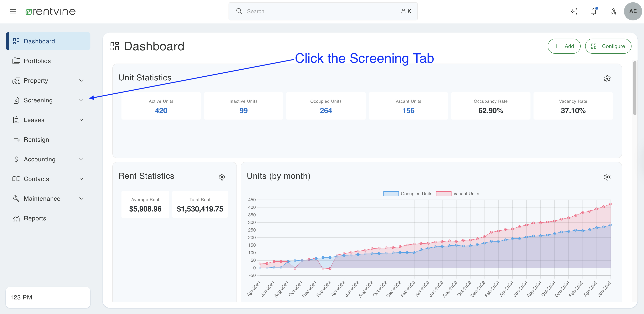Click the Rentvine logo

51,12
